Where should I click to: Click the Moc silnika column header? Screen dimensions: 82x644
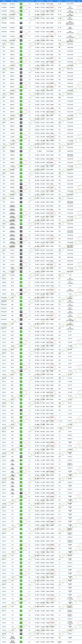(x=50, y=1)
